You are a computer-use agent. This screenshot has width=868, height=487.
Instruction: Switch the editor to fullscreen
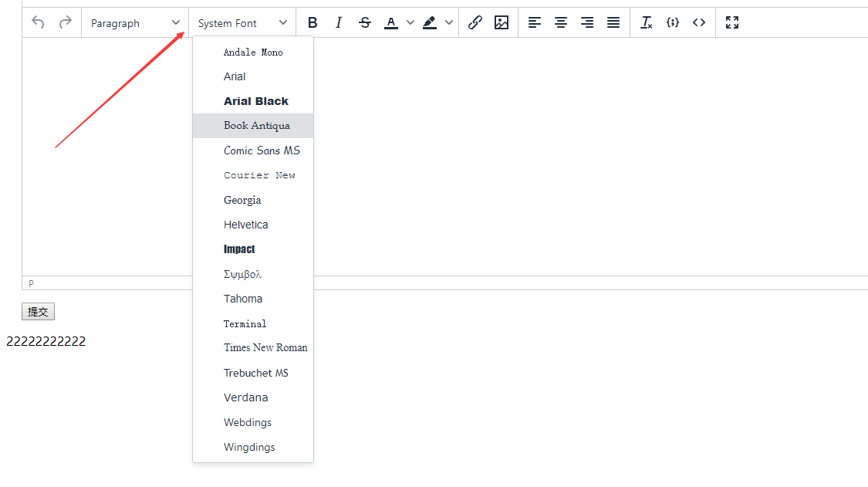732,22
